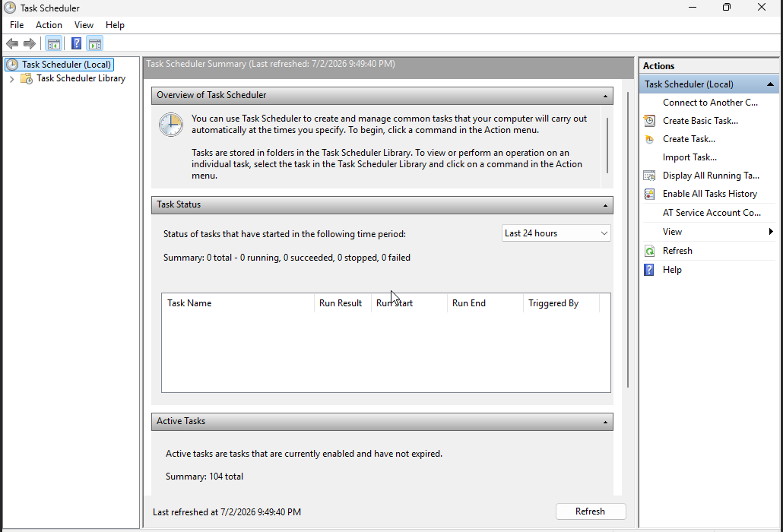Click the Task Scheduler Library folder icon
Viewport: 783px width, 532px height.
point(27,78)
